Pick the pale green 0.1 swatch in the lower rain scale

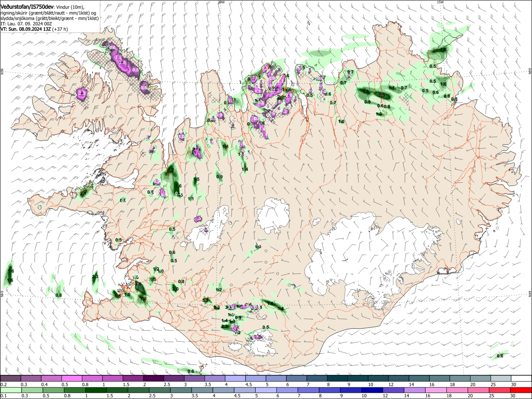point(10,390)
